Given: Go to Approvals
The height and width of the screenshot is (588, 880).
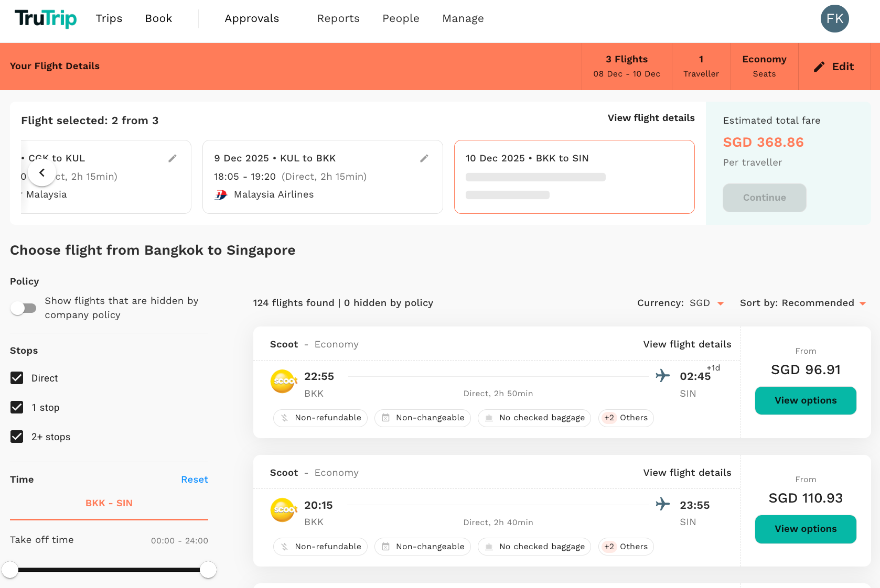Looking at the screenshot, I should (x=252, y=18).
